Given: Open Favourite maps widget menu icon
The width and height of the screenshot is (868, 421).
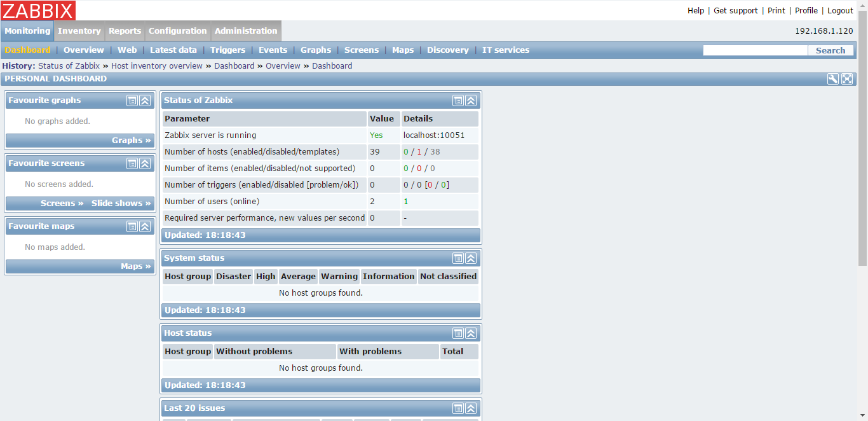Looking at the screenshot, I should coord(132,226).
